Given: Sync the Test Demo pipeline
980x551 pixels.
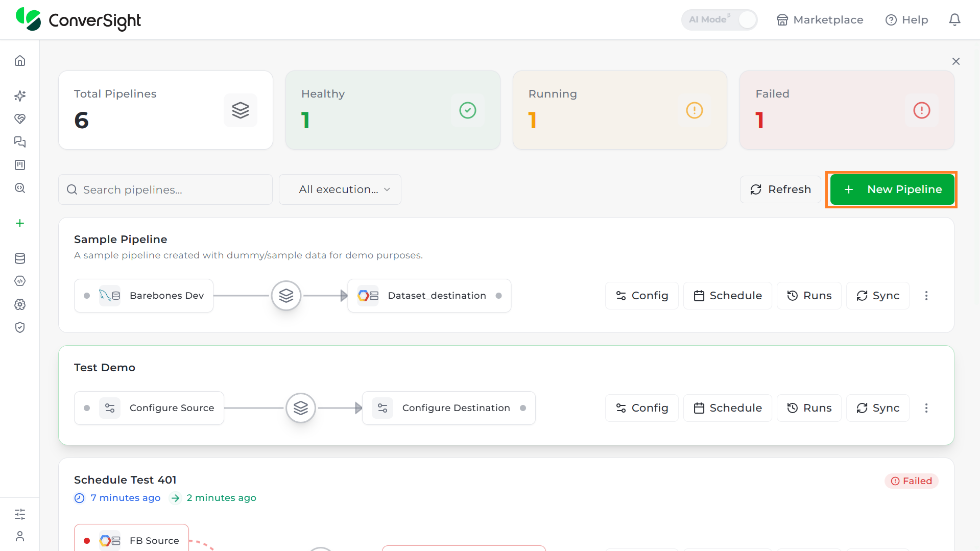Looking at the screenshot, I should 878,408.
